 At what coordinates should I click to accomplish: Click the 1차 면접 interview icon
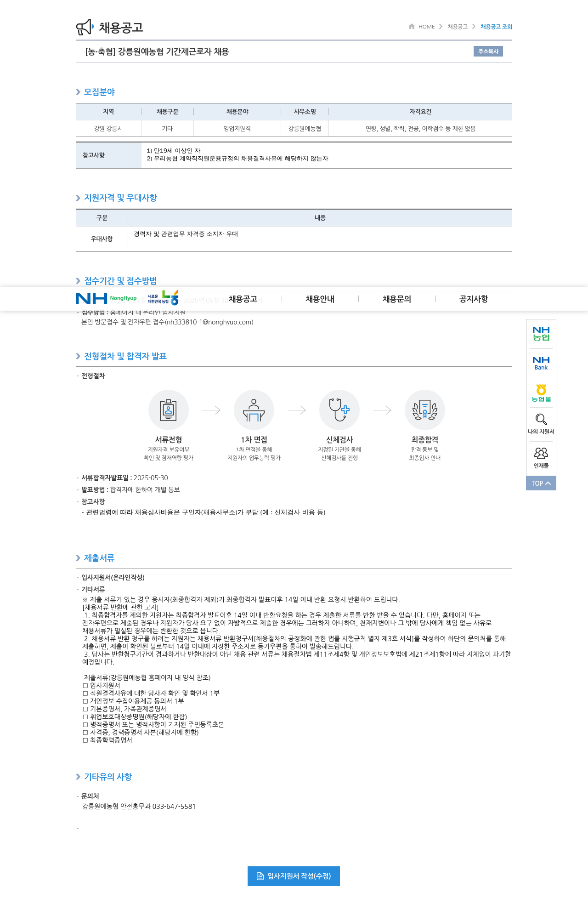click(254, 410)
